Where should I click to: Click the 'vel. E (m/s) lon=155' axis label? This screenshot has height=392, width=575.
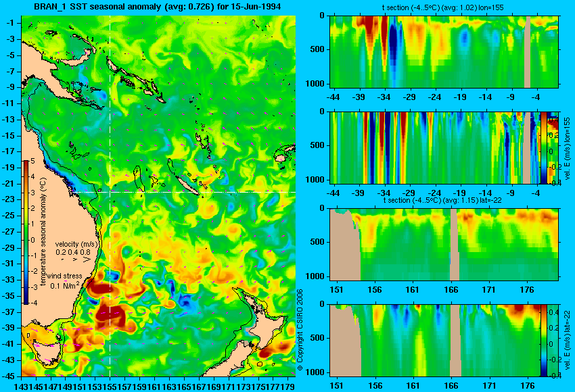[568, 149]
